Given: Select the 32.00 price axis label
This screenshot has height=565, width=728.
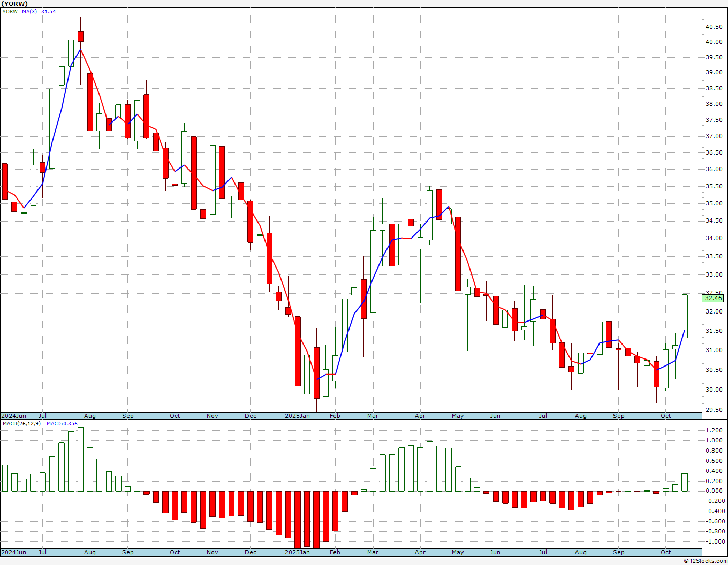Looking at the screenshot, I should 713,312.
